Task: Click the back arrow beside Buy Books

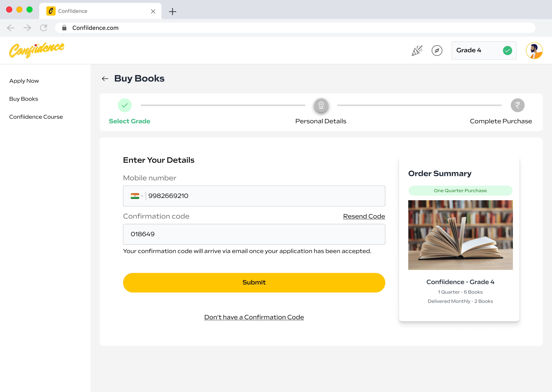Action: (105, 79)
